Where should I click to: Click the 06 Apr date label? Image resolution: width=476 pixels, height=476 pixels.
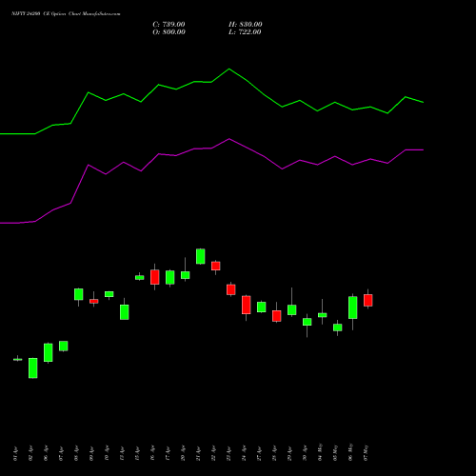(46, 454)
